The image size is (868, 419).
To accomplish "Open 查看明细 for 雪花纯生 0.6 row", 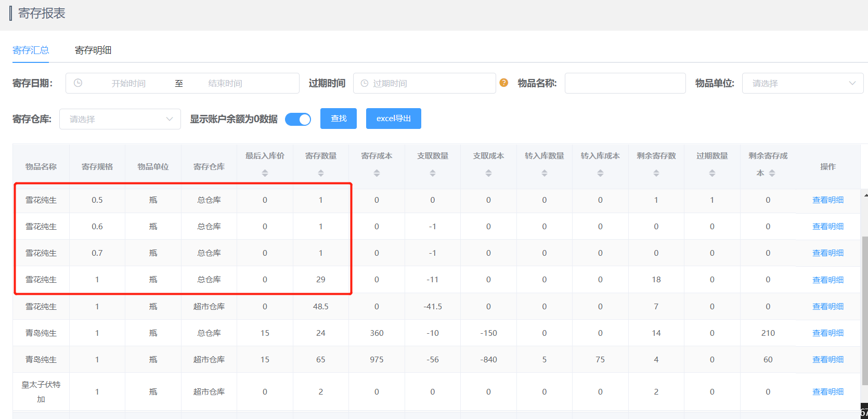I will (x=828, y=227).
